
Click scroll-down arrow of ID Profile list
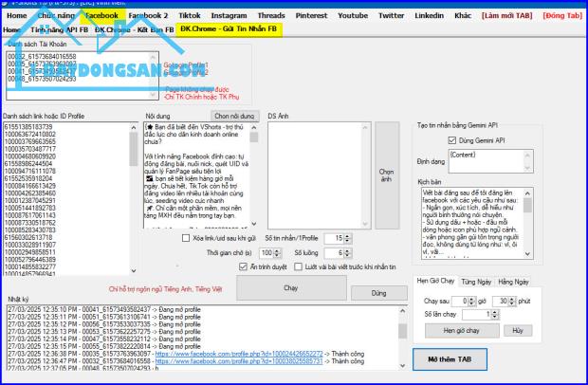(x=134, y=270)
